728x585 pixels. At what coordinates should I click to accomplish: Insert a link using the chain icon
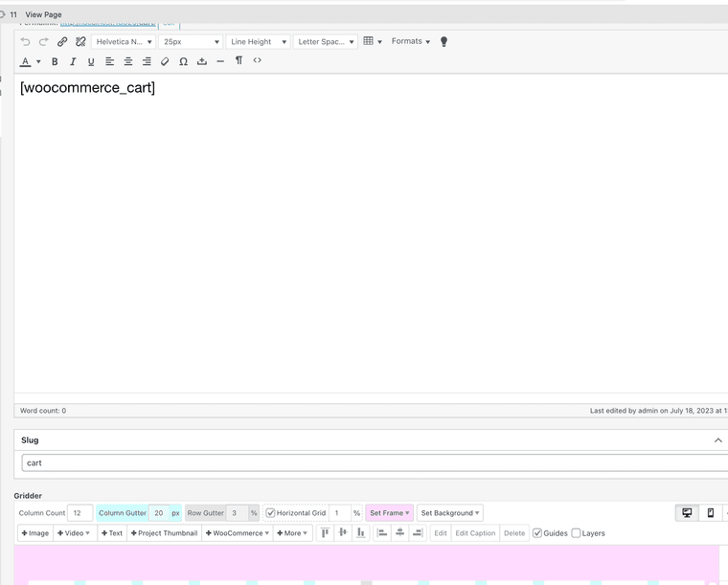coord(62,42)
